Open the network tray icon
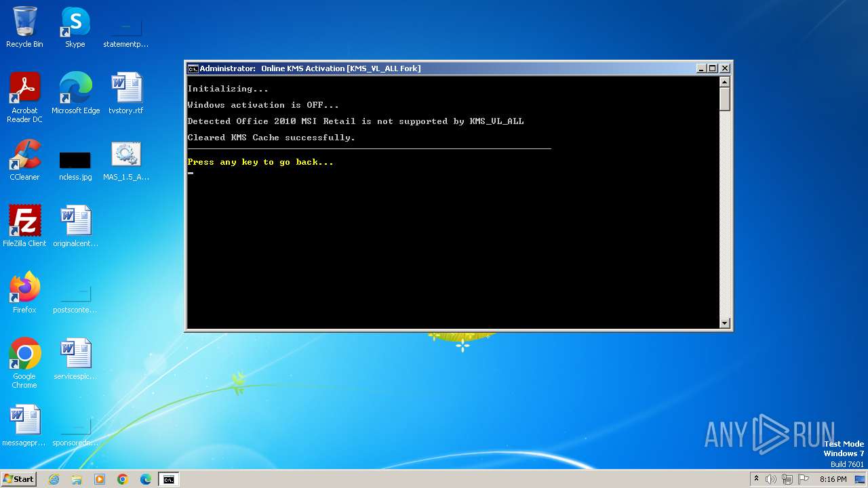The height and width of the screenshot is (488, 868). (787, 479)
